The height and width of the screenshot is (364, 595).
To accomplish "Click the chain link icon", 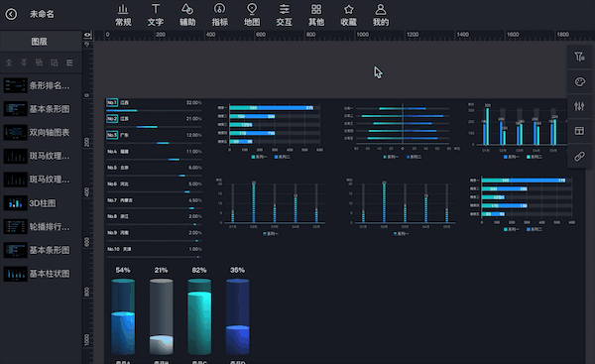I will tap(579, 156).
